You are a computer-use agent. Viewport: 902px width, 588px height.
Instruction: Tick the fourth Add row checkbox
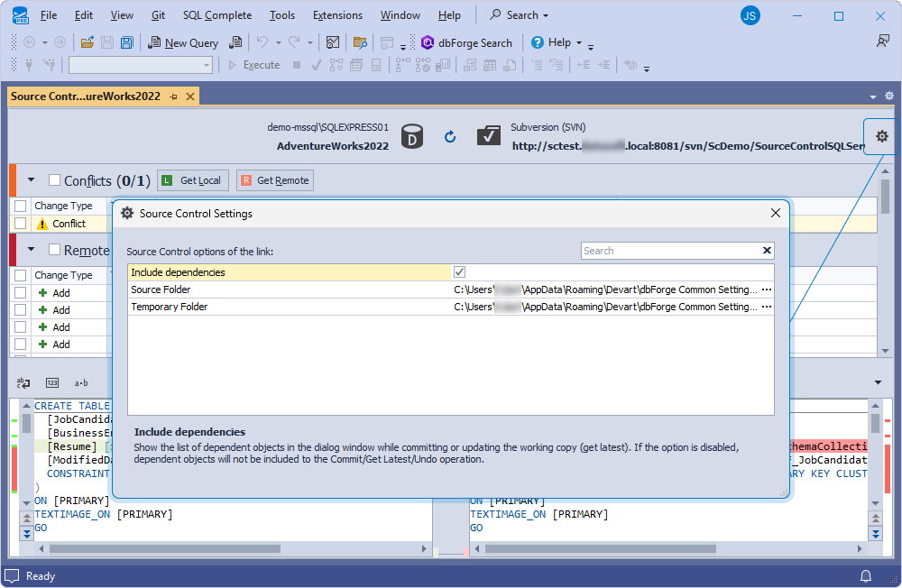coord(20,345)
